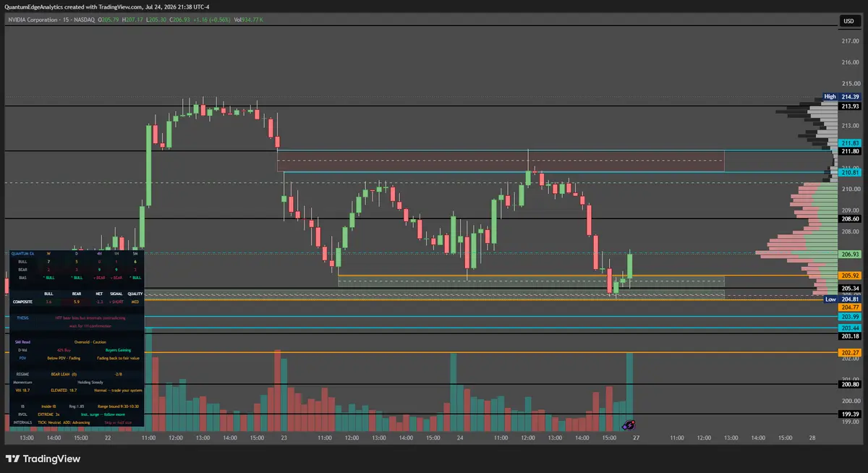Screen dimensions: 868x473
Task: Select the Low 204.81 price label
Action: pos(843,299)
